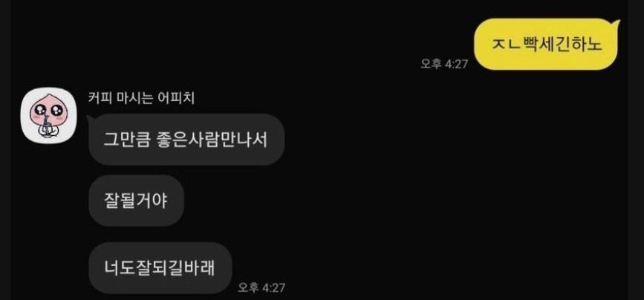Select the gray message 그만큼 좋은사람만나서
Image resolution: width=644 pixels, height=300 pixels.
[186, 140]
